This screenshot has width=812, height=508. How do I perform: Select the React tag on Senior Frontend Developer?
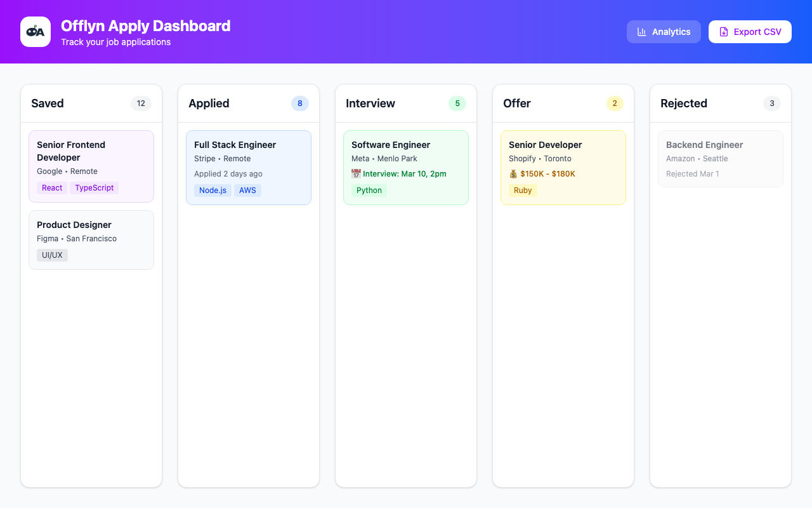[x=51, y=187]
